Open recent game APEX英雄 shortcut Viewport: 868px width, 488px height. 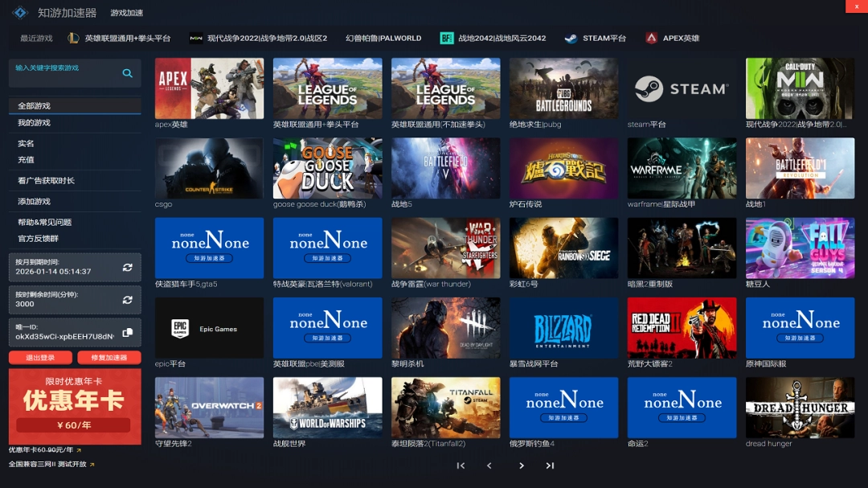672,38
